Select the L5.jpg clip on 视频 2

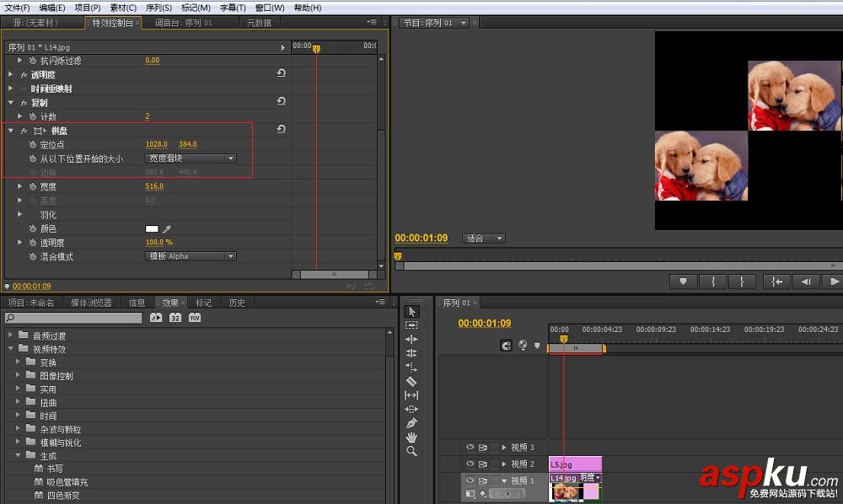[x=575, y=464]
